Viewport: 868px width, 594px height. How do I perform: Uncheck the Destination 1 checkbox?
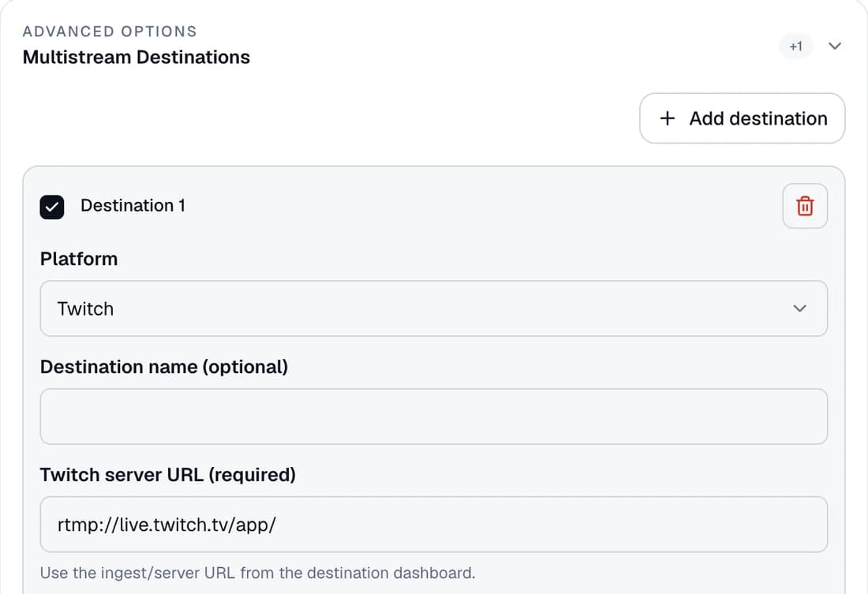click(x=52, y=207)
